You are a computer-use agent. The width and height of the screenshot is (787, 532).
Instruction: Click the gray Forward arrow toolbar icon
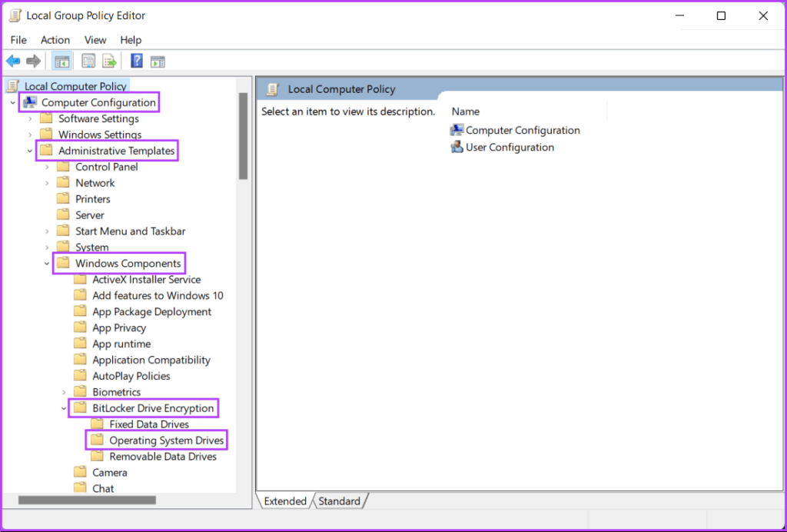point(33,62)
